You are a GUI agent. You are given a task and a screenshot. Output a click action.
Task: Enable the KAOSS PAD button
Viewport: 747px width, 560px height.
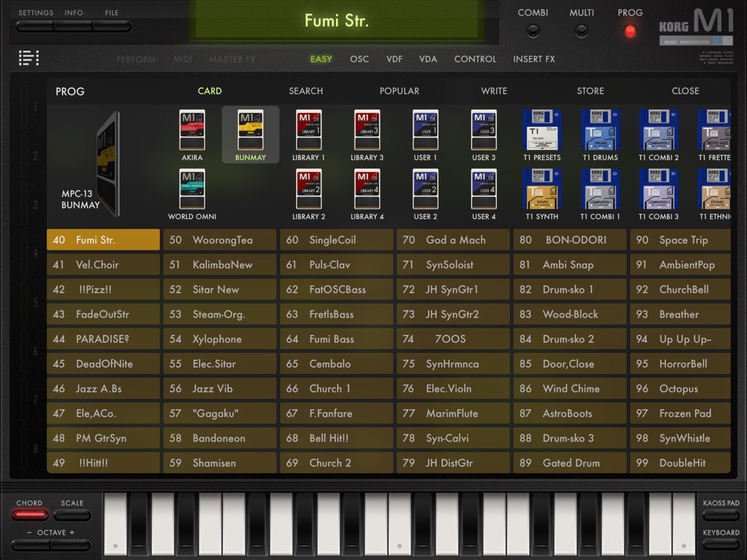721,515
